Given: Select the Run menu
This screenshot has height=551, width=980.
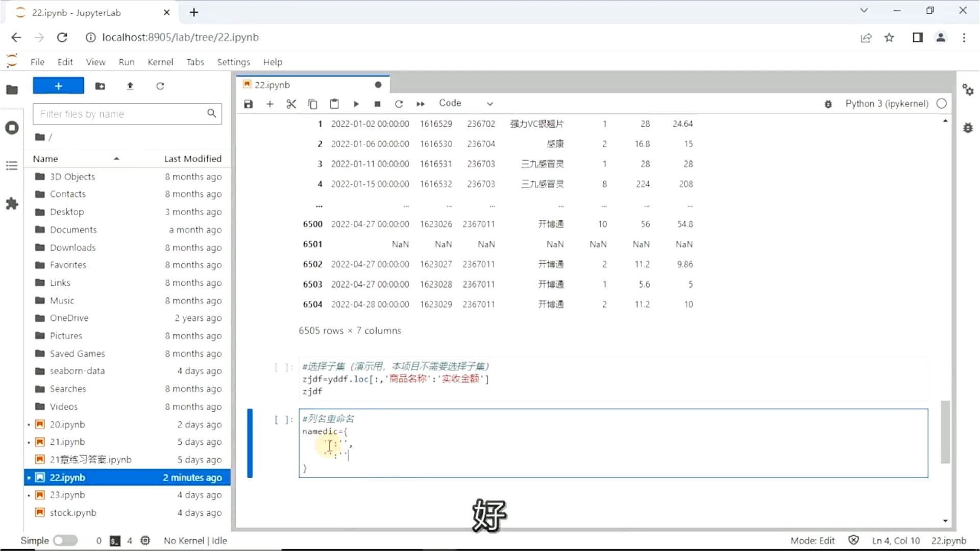Looking at the screenshot, I should pyautogui.click(x=127, y=62).
